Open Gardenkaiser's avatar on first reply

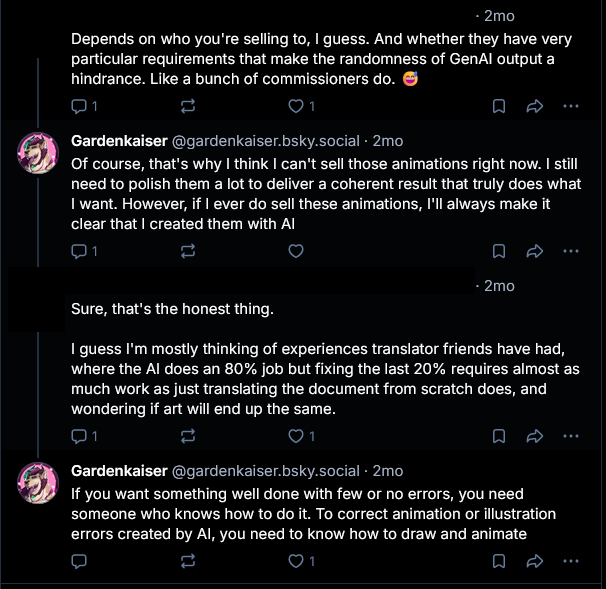[x=40, y=153]
